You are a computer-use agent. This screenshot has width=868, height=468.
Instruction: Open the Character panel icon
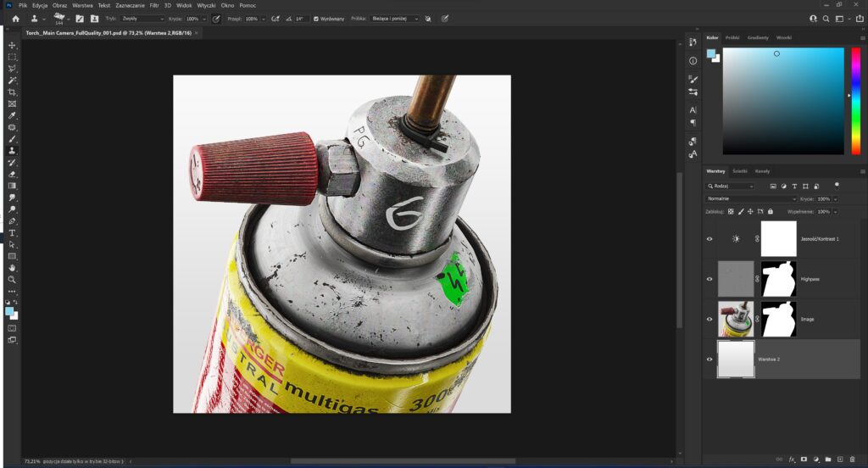click(x=693, y=109)
